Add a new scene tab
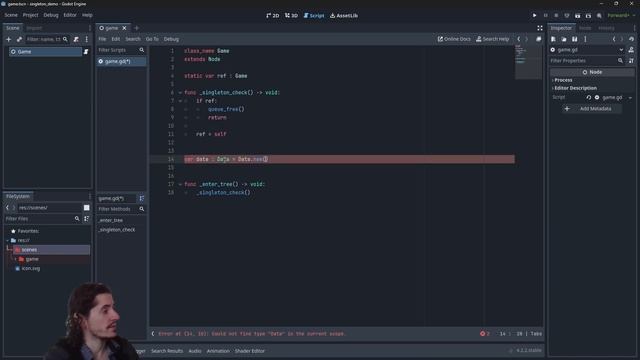The image size is (640, 360). coord(136,28)
